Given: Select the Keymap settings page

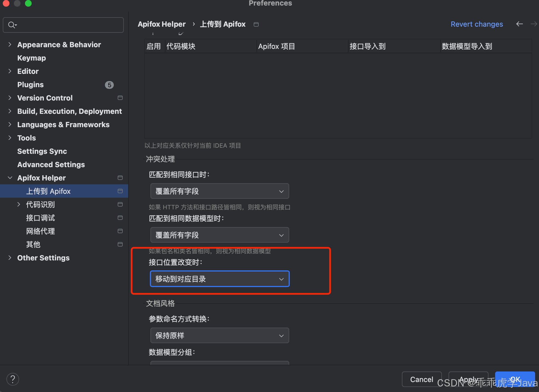Looking at the screenshot, I should tap(31, 58).
